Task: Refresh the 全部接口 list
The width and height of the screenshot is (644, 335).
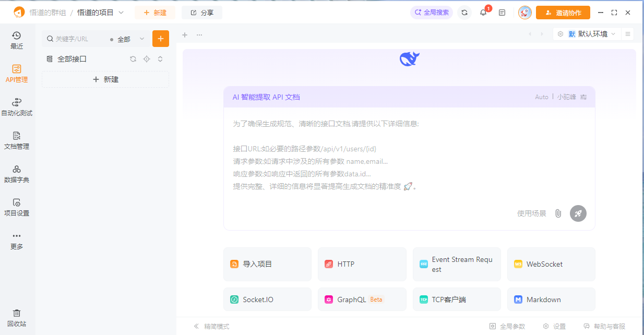Action: coord(133,59)
